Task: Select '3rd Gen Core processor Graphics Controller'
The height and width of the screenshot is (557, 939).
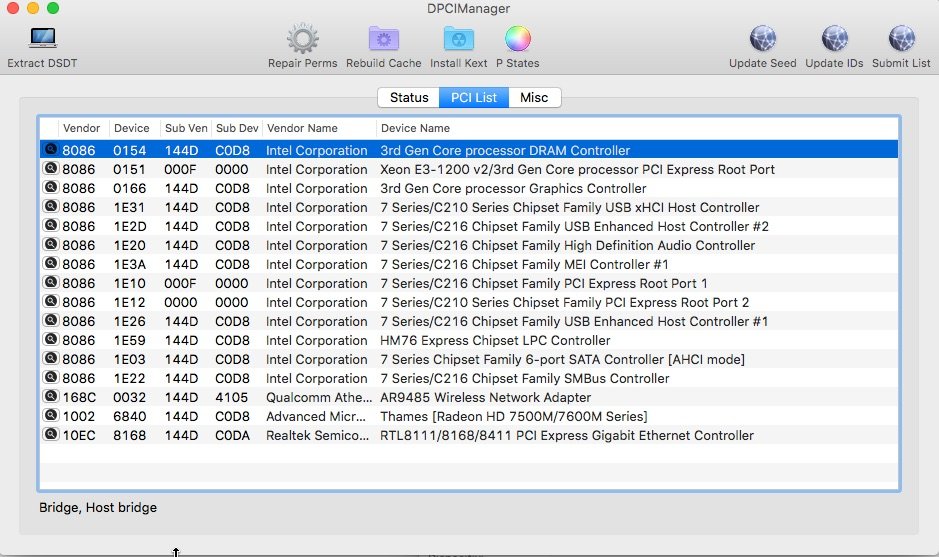Action: pyautogui.click(x=513, y=189)
